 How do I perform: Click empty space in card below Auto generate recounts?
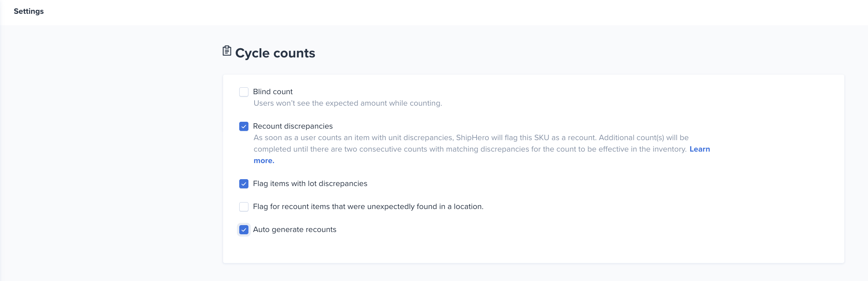533,250
